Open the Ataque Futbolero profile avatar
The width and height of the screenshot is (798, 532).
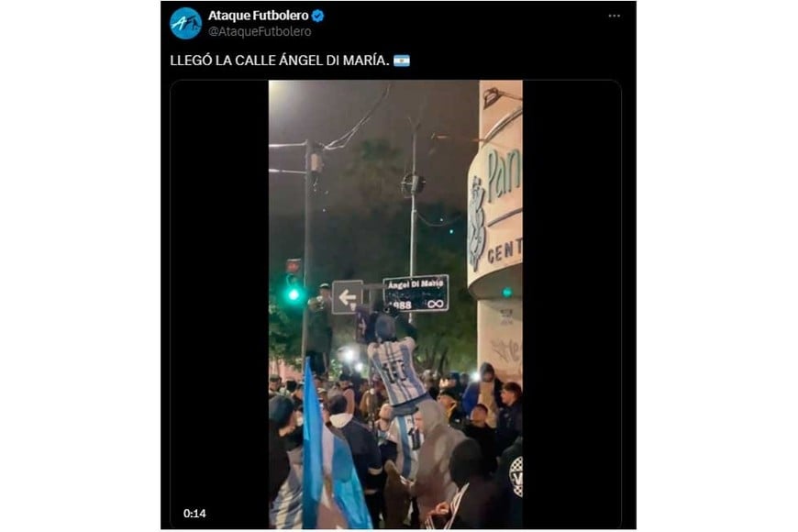(x=186, y=24)
